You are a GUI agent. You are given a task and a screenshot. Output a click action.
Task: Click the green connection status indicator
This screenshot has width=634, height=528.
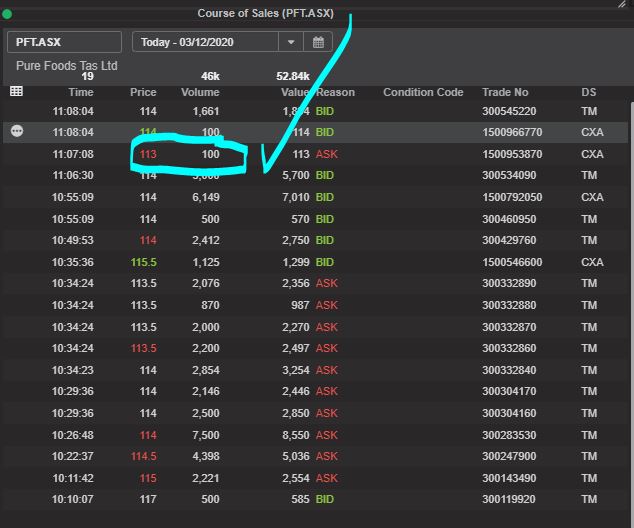7,15
